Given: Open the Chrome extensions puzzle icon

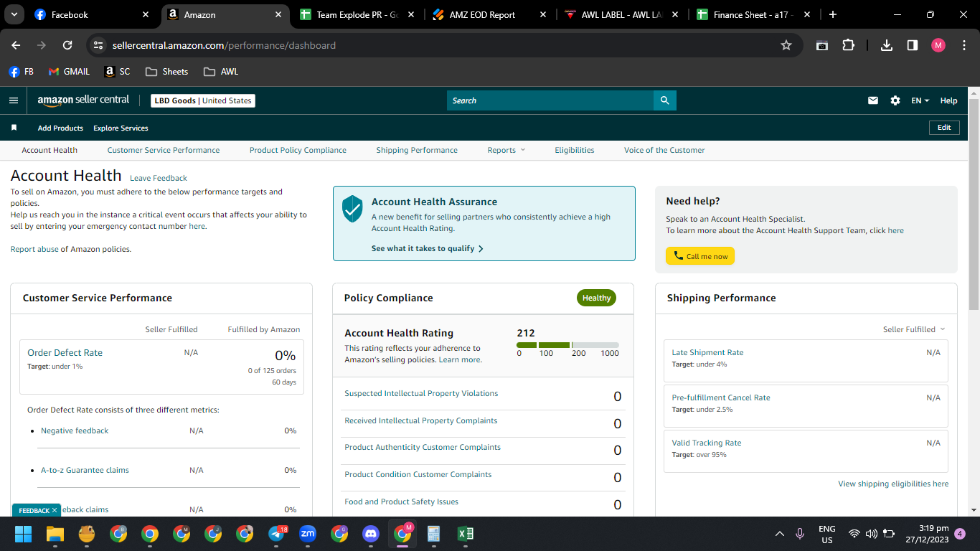Looking at the screenshot, I should pyautogui.click(x=848, y=45).
